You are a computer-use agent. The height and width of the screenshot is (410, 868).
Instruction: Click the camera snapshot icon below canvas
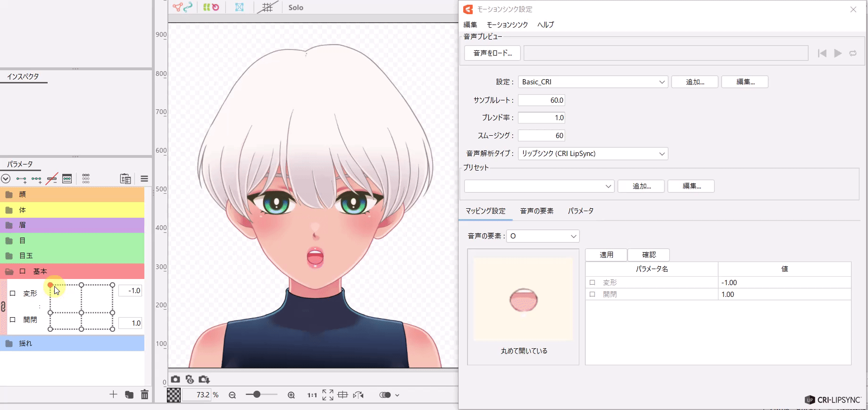(175, 379)
